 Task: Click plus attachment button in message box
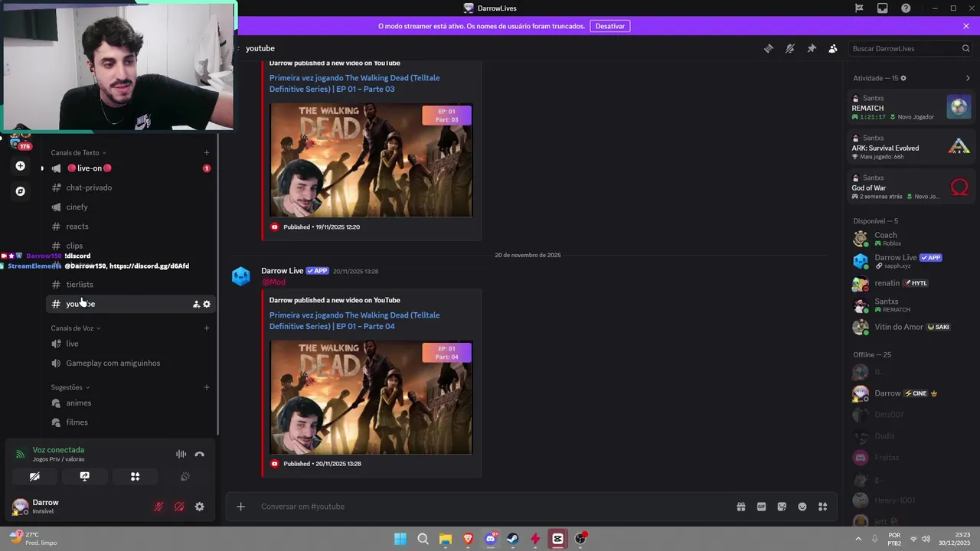coord(240,507)
